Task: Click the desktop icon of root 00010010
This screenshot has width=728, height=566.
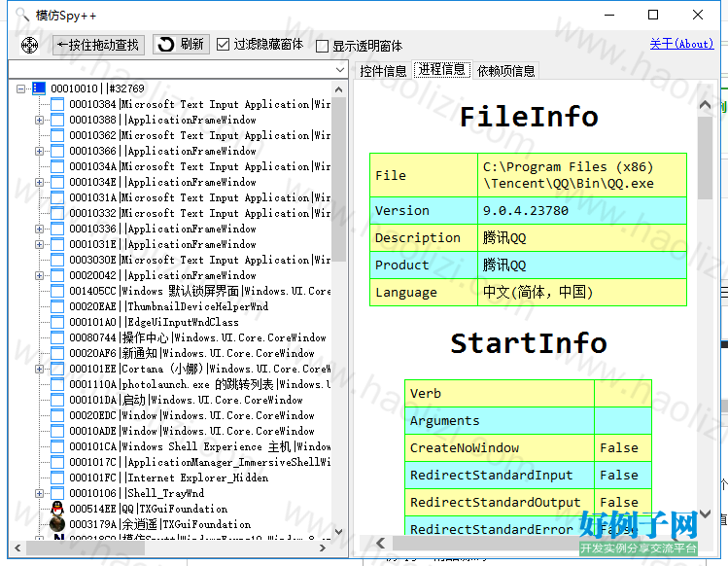Action: 39,88
